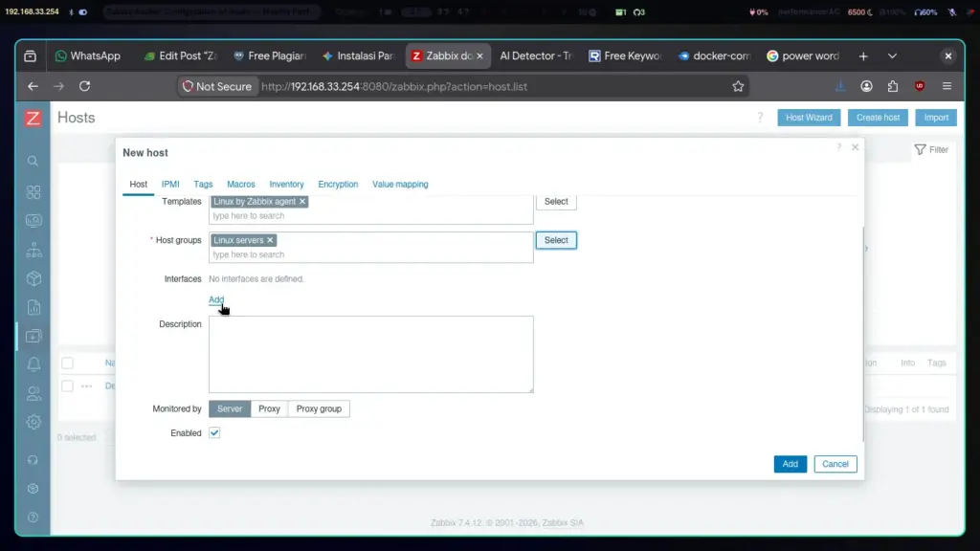Switch to the docker-com browser tab
Screen dimensions: 980x551
pos(715,56)
